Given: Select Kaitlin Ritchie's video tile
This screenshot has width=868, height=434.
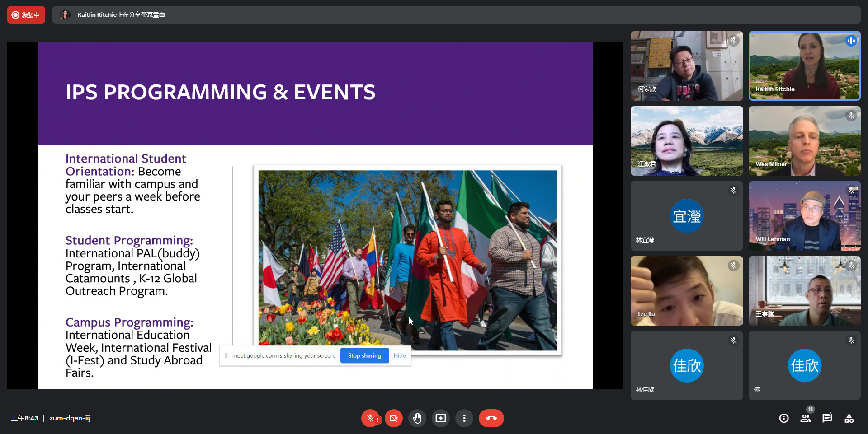Looking at the screenshot, I should coord(805,66).
